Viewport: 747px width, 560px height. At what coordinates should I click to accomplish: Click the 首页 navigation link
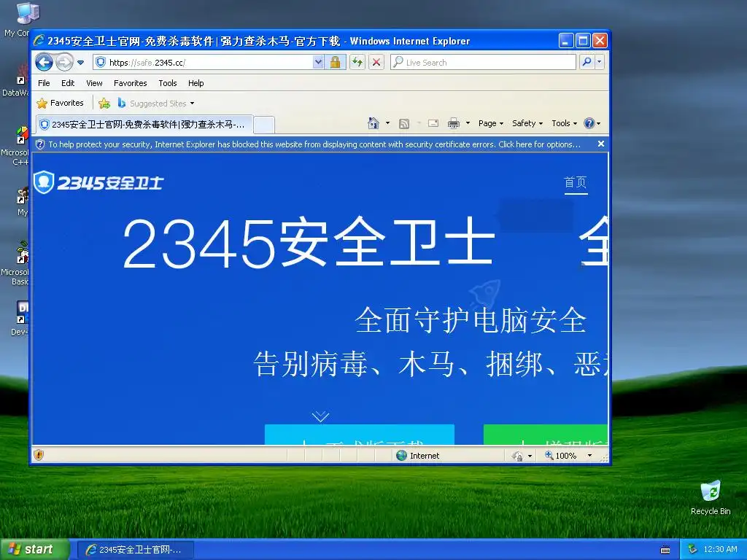[x=576, y=182]
